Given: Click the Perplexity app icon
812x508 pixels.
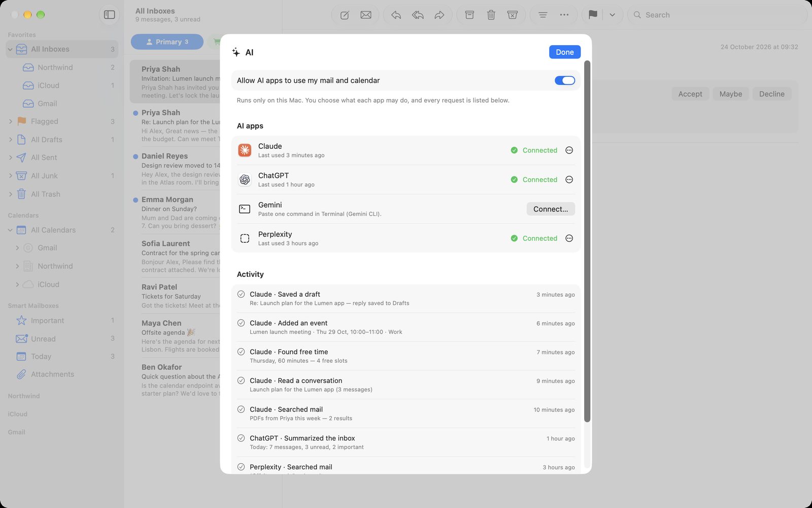Looking at the screenshot, I should pos(245,238).
